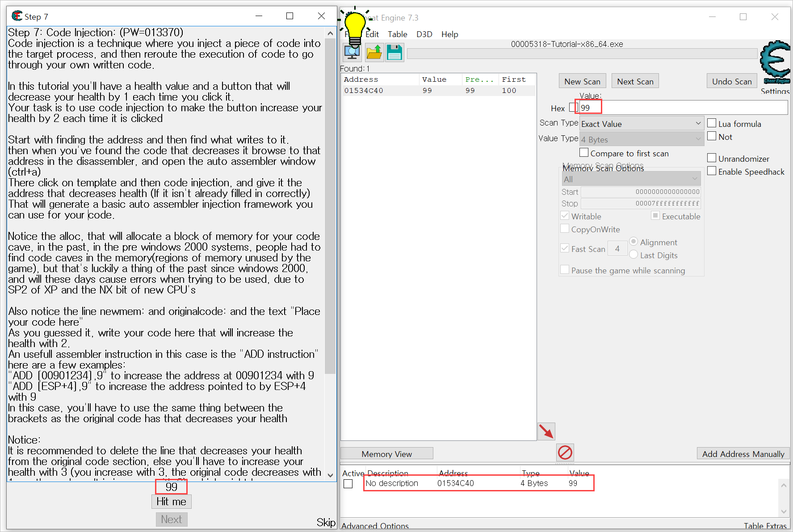Click the tutorial scroll up arrow
Image resolution: width=793 pixels, height=532 pixels.
pyautogui.click(x=330, y=34)
